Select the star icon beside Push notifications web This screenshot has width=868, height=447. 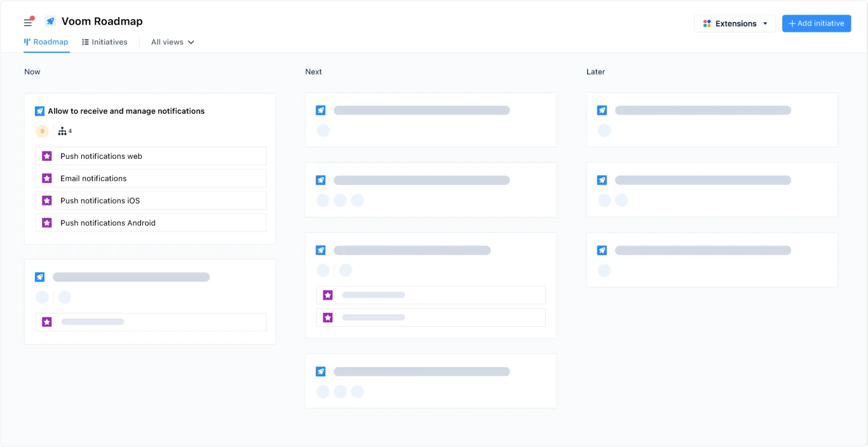[x=46, y=156]
